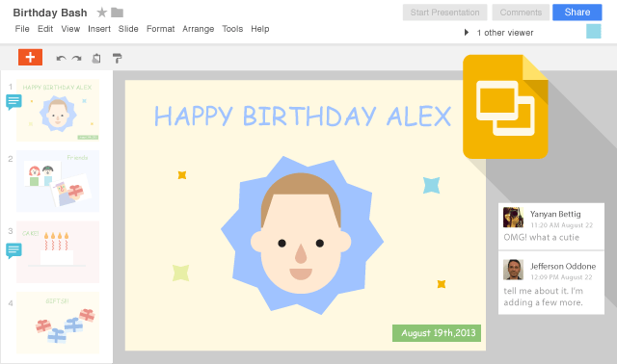Open the Insert menu
617x364 pixels.
[99, 29]
